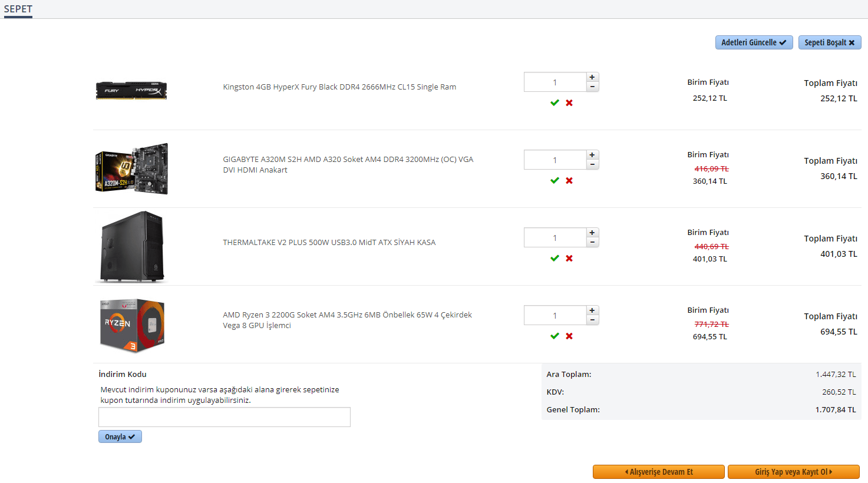Click green checkmark under Kingston RAM quantity
This screenshot has width=868, height=483.
555,102
